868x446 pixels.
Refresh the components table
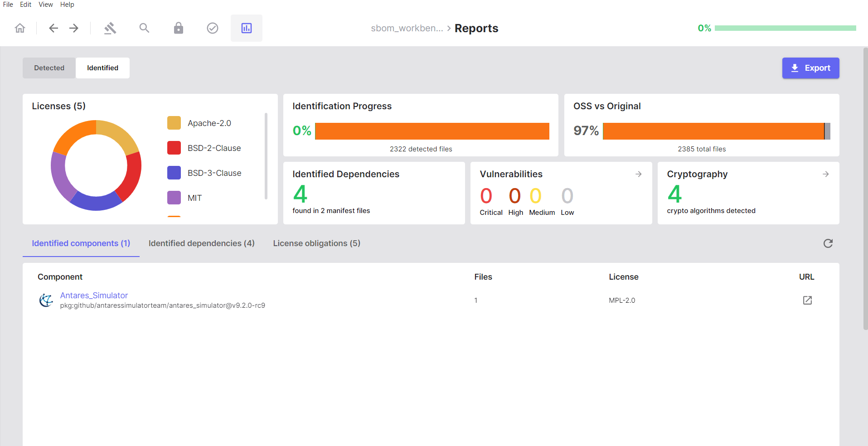pos(828,243)
